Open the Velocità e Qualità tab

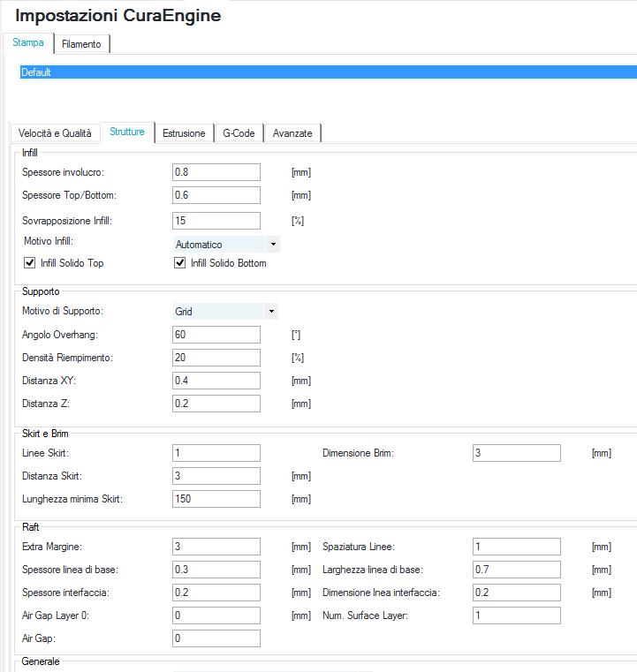tap(55, 133)
